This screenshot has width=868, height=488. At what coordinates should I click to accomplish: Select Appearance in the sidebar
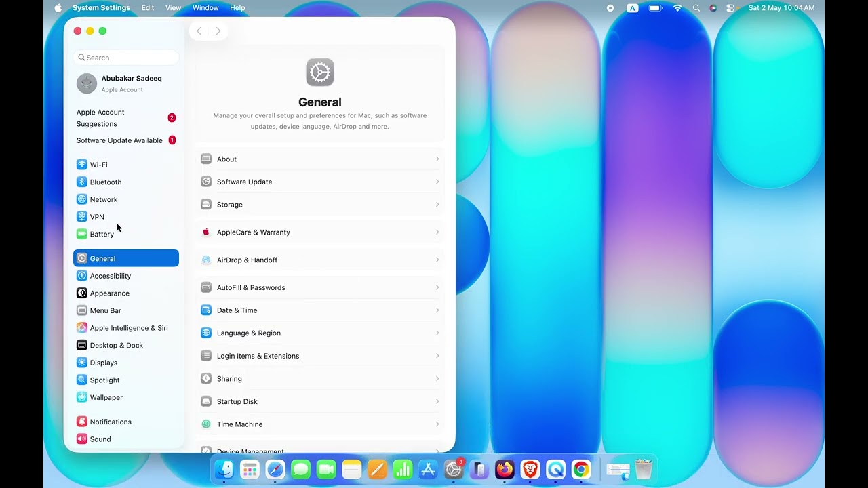pyautogui.click(x=126, y=293)
